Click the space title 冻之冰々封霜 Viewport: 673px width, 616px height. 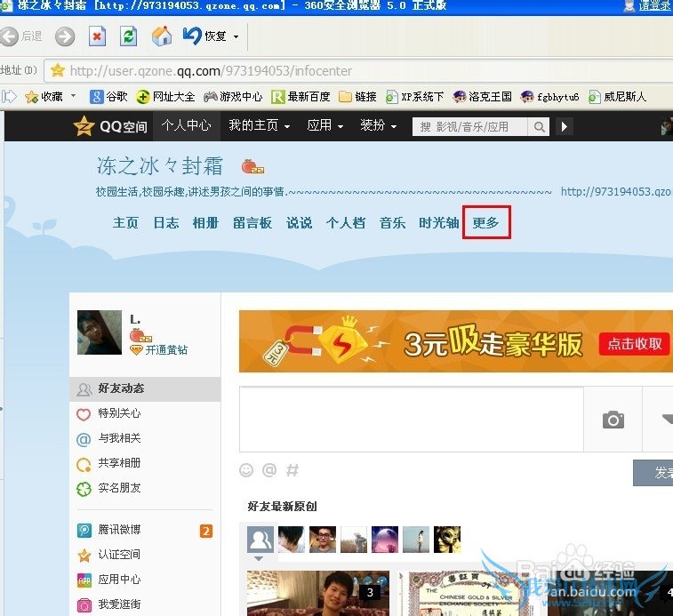[160, 165]
